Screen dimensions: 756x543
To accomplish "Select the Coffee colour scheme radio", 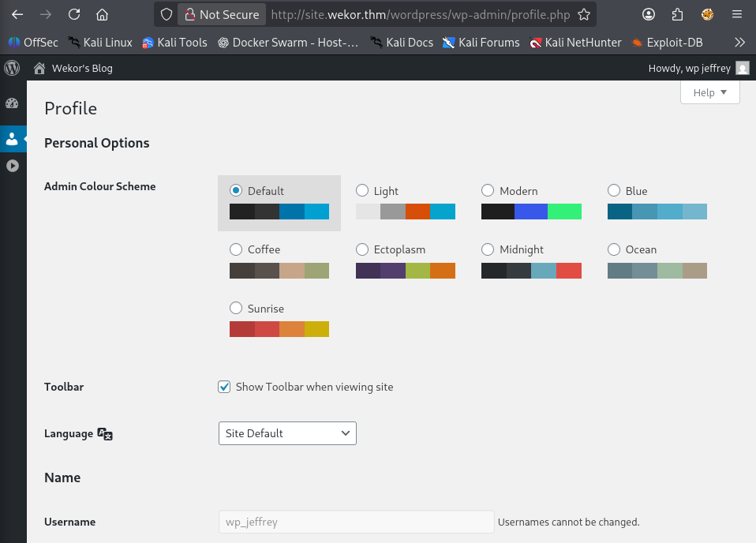I will pos(236,249).
